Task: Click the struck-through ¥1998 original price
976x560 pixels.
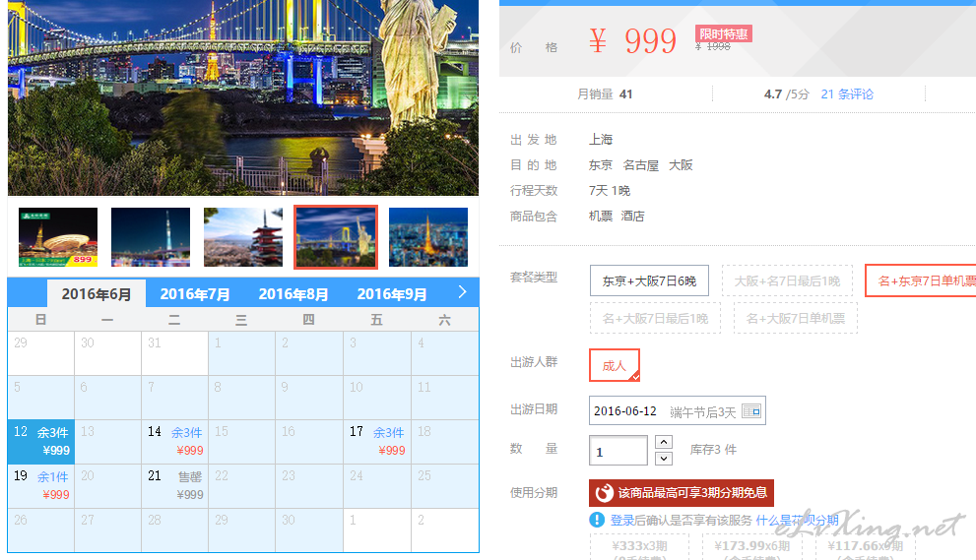Action: 713,46
